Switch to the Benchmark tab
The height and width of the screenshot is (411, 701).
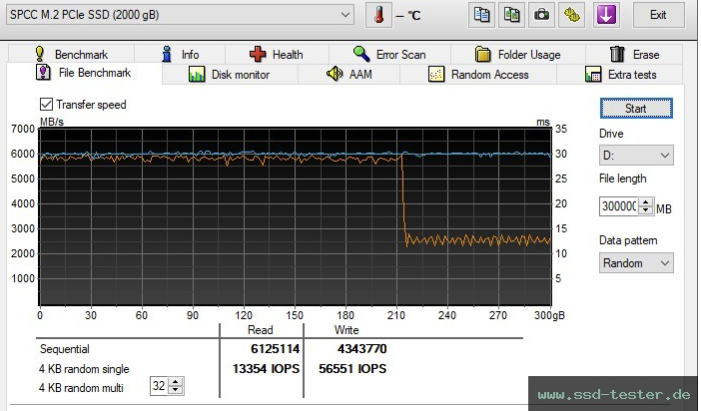(x=72, y=54)
